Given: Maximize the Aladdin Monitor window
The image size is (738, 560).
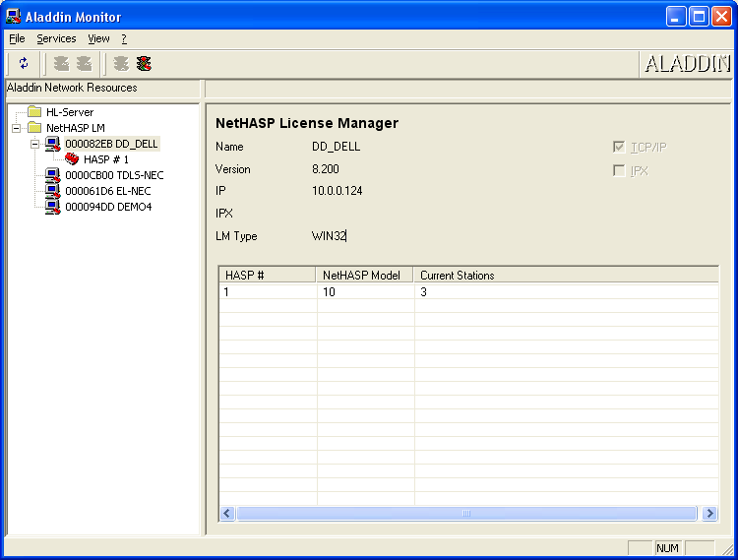Looking at the screenshot, I should [x=699, y=17].
